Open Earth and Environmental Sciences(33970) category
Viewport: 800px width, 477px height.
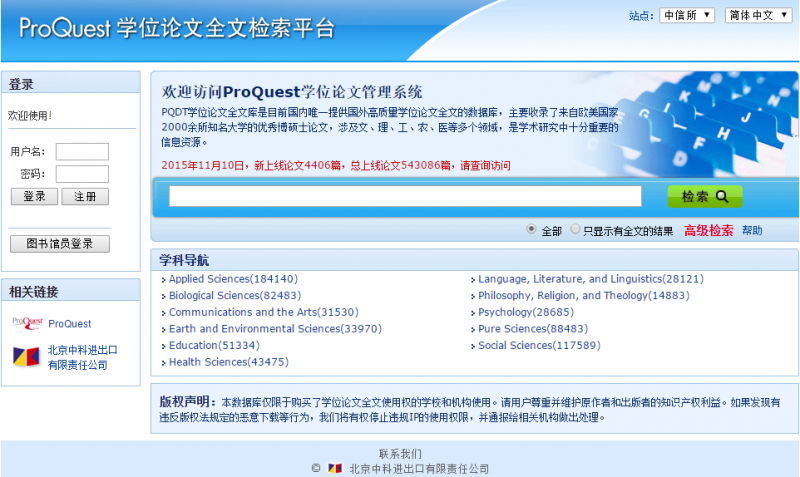275,329
